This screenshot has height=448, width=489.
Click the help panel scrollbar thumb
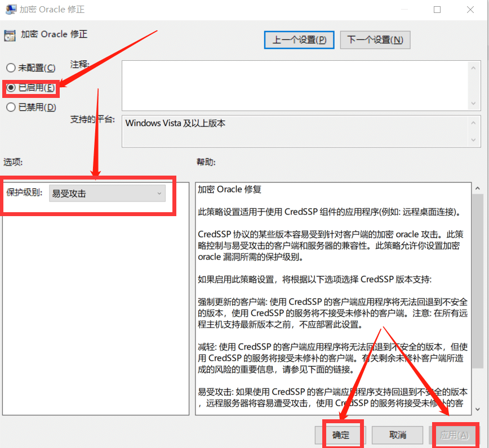click(478, 281)
